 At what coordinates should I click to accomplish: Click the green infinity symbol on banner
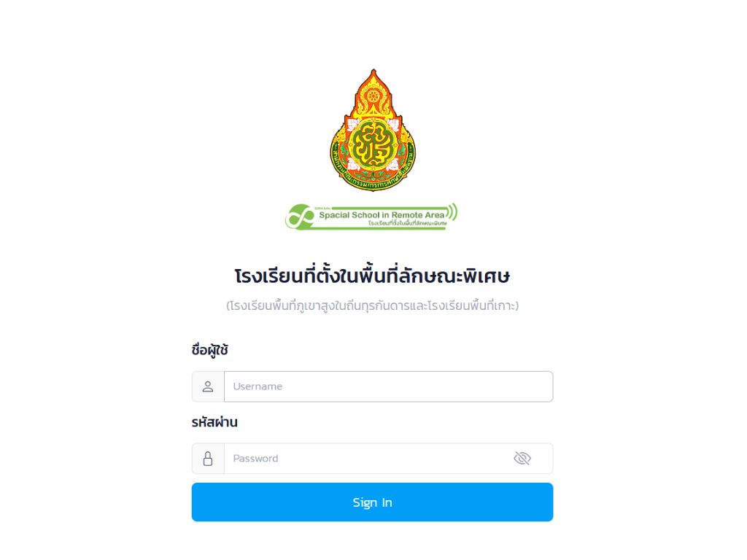point(300,217)
